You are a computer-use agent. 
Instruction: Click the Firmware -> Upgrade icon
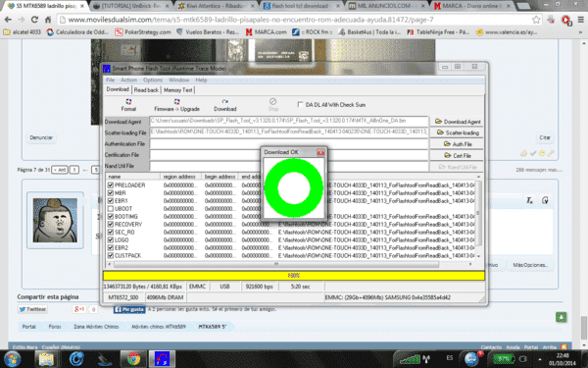176,105
